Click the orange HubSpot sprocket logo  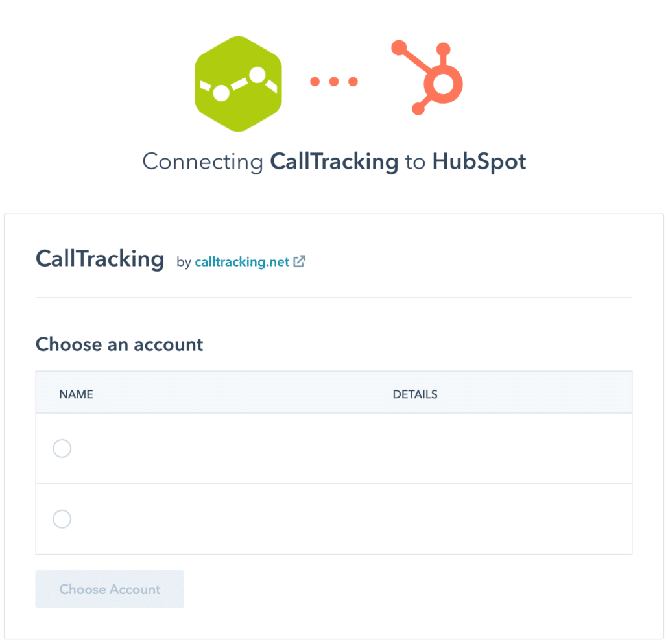click(427, 78)
